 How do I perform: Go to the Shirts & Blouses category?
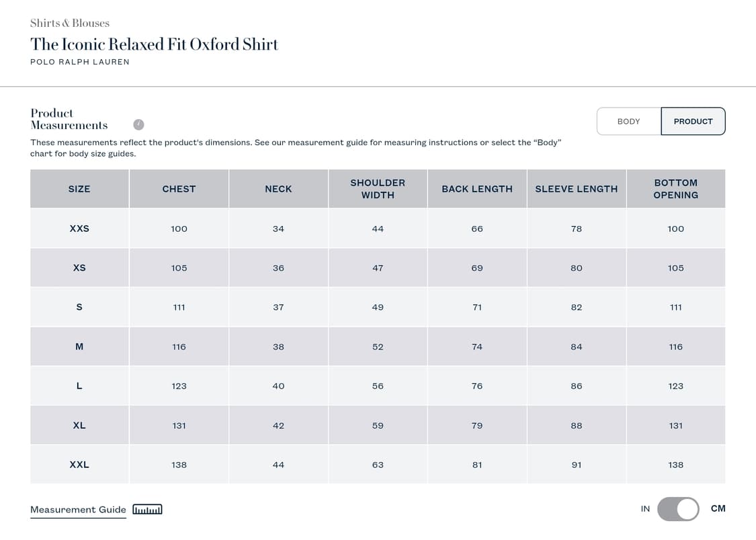(70, 24)
